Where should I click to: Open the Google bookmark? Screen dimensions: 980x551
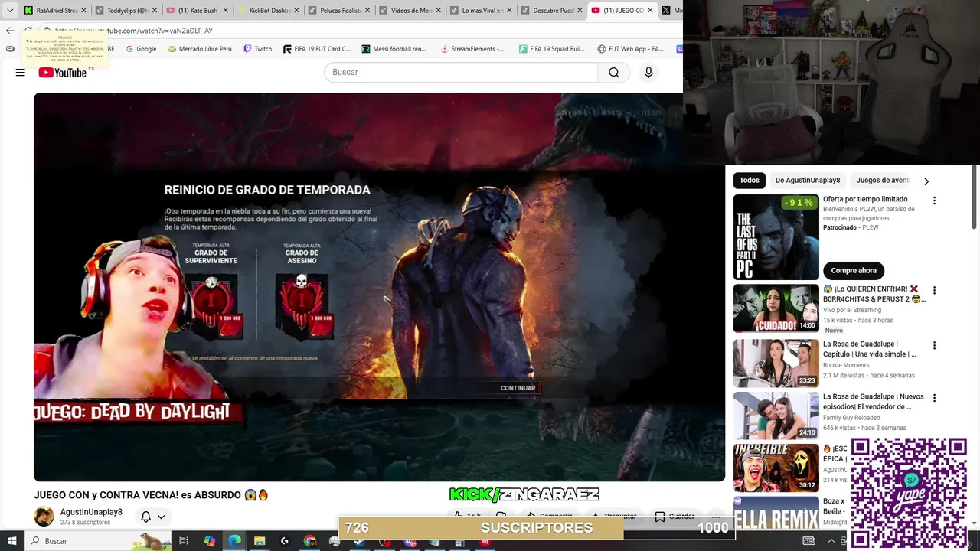141,49
